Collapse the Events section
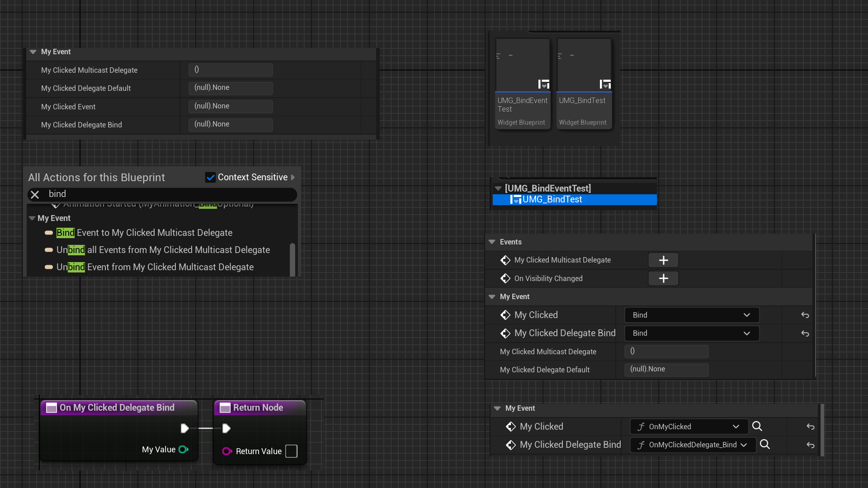 pos(492,242)
